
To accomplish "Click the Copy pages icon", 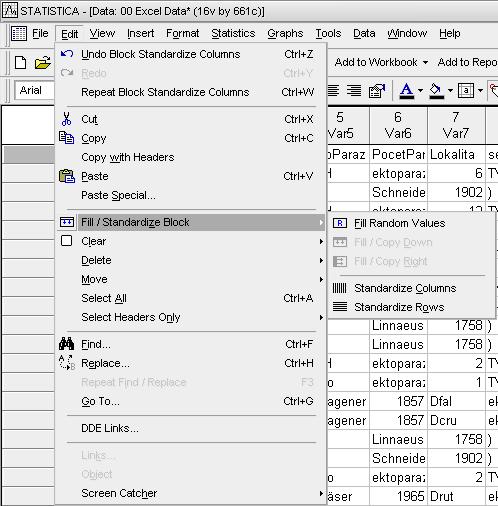I will point(66,138).
